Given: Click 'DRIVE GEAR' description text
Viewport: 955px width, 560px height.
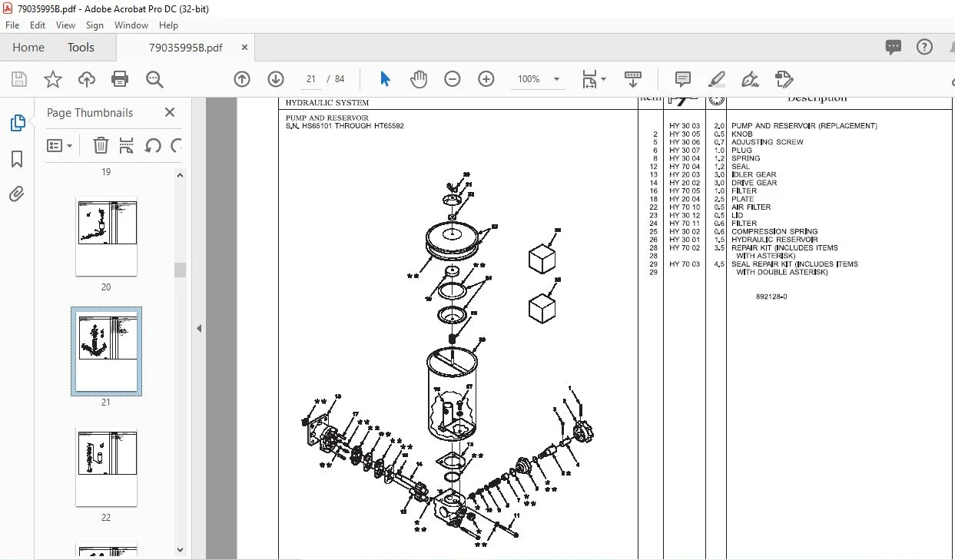Looking at the screenshot, I should click(754, 183).
